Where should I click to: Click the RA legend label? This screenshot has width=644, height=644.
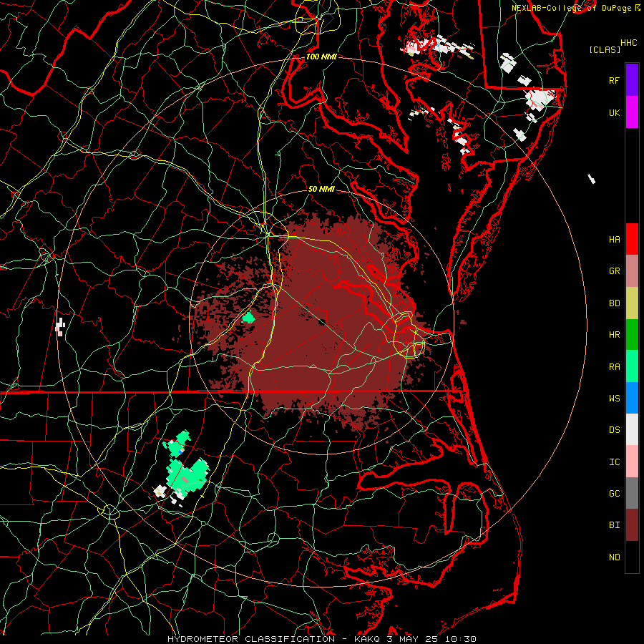click(x=615, y=366)
